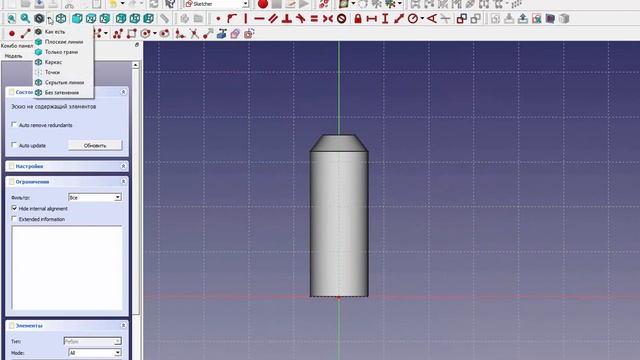Click the measure distance ruler icon
Screen dimensions: 640x360
[164, 18]
